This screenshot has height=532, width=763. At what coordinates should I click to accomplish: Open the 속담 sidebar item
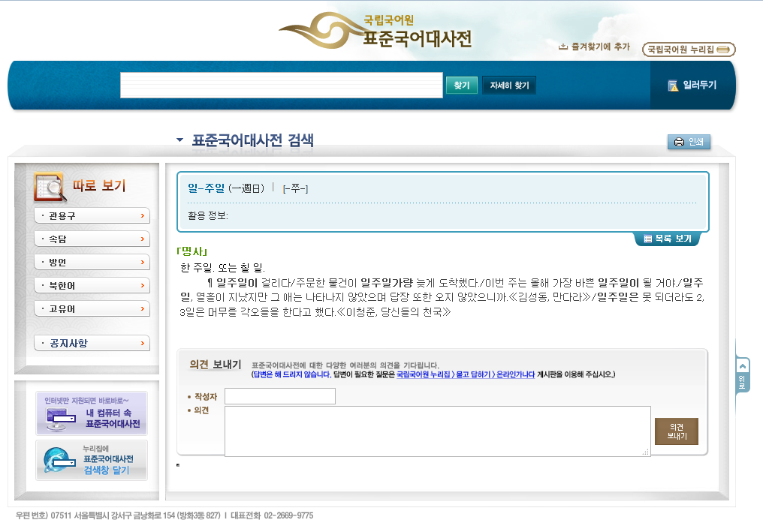[x=92, y=239]
